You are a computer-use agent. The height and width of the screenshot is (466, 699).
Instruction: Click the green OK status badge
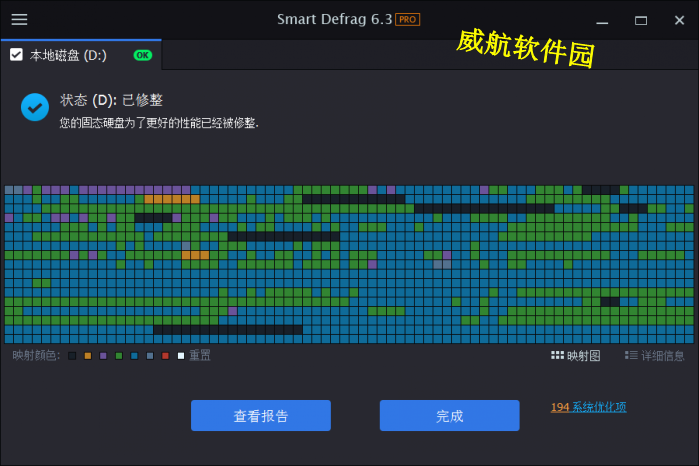pyautogui.click(x=143, y=55)
